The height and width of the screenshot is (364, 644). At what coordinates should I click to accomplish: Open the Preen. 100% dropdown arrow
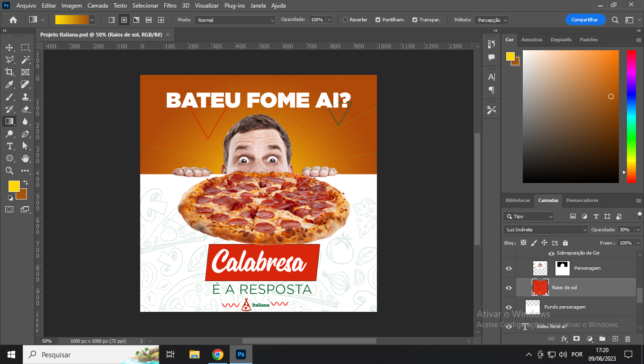tap(638, 243)
